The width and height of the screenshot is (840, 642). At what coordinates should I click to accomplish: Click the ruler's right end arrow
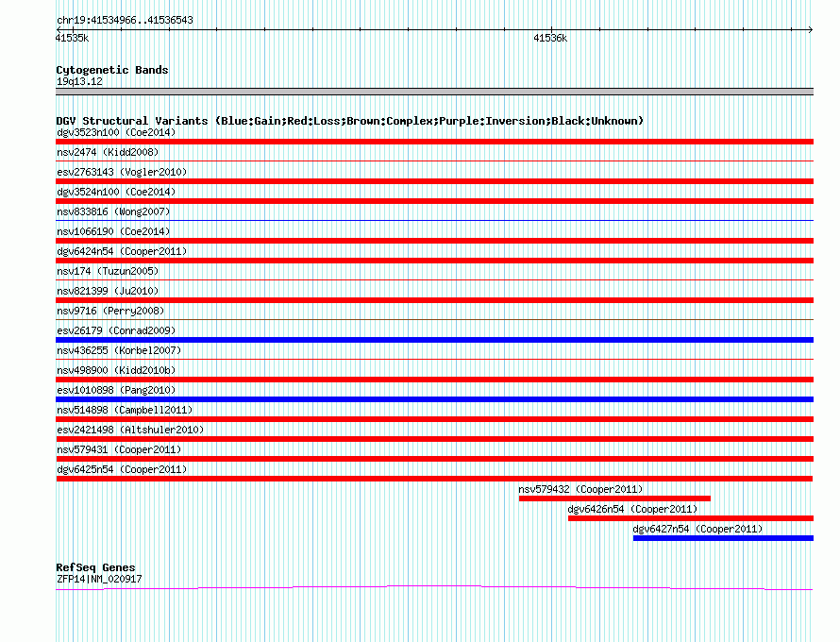(x=811, y=30)
